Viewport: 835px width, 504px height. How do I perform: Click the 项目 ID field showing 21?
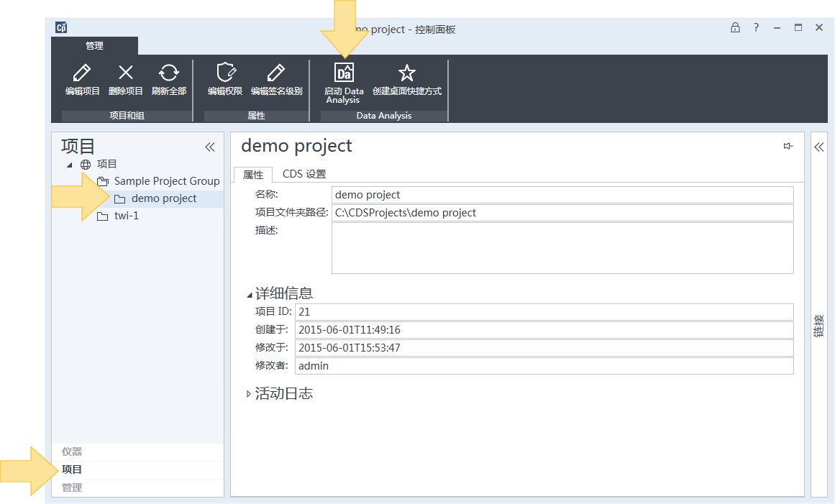[544, 312]
